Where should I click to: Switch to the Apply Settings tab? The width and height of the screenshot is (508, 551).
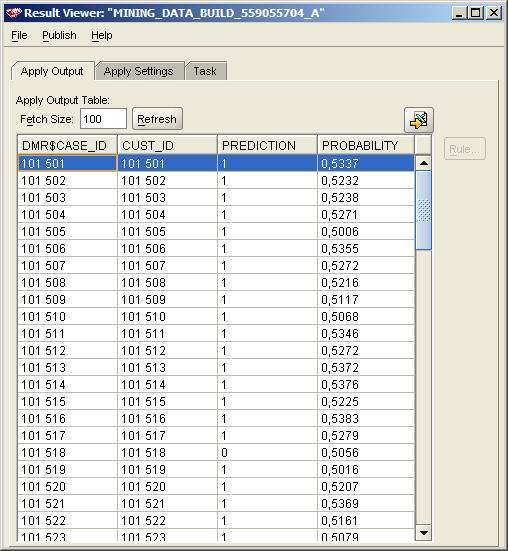[x=139, y=71]
